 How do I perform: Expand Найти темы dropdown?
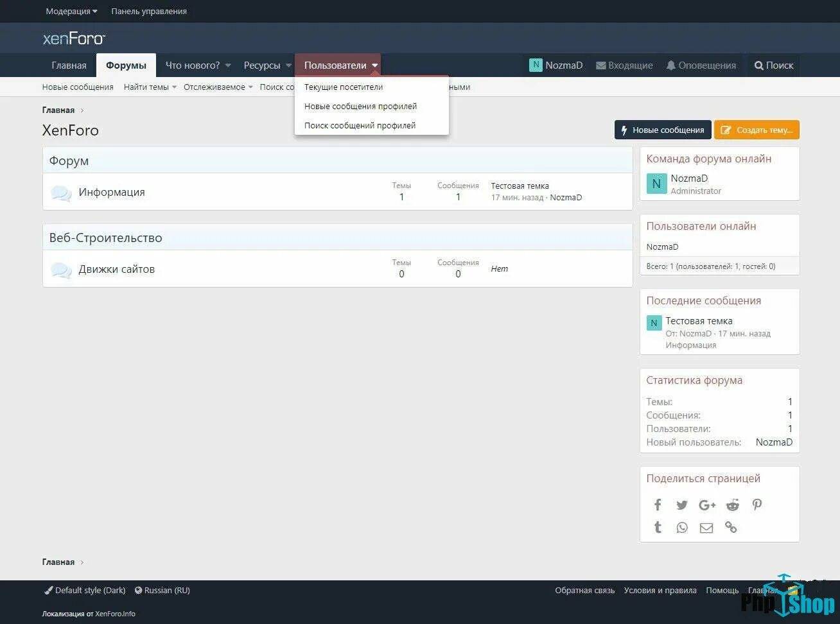click(150, 87)
